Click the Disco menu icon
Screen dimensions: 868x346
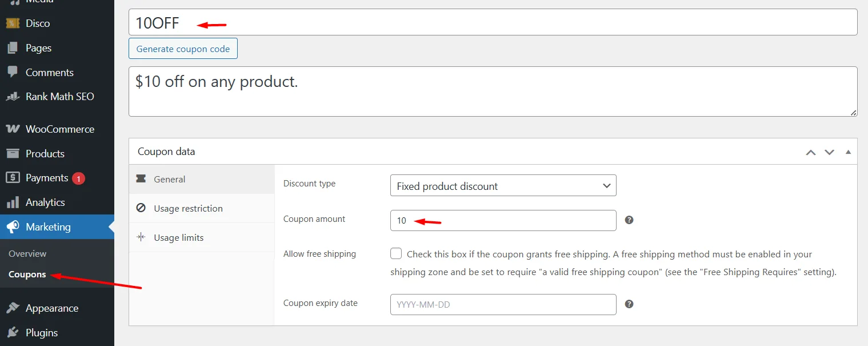[13, 23]
